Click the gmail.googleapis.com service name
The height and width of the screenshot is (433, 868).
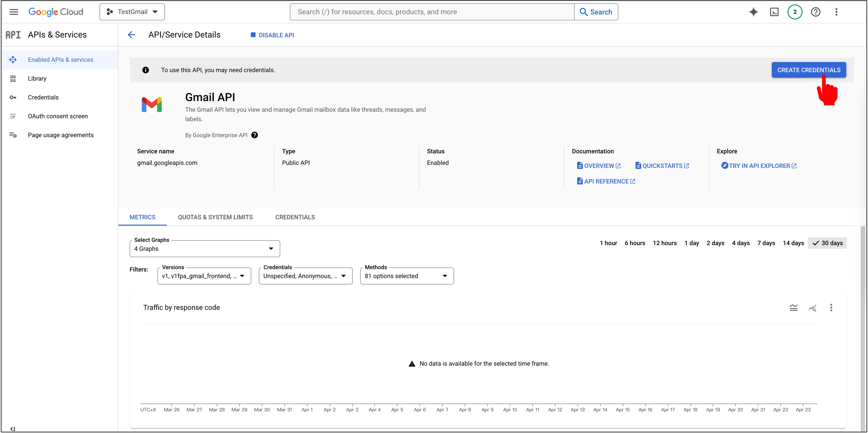pos(167,163)
